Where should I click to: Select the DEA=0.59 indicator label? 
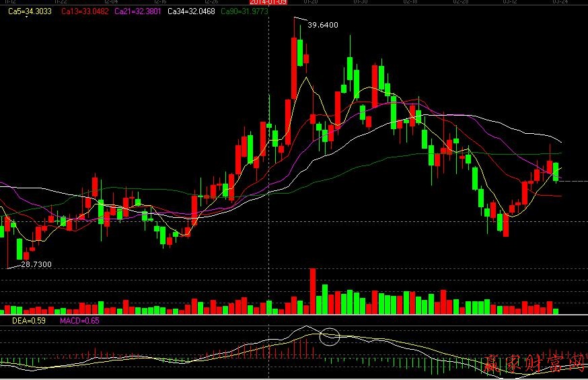(29, 321)
